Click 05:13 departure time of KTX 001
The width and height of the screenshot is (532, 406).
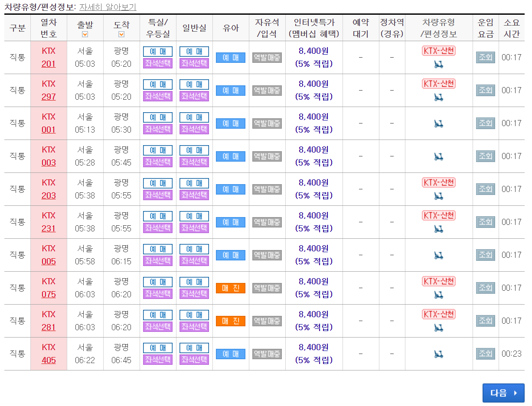(x=85, y=130)
